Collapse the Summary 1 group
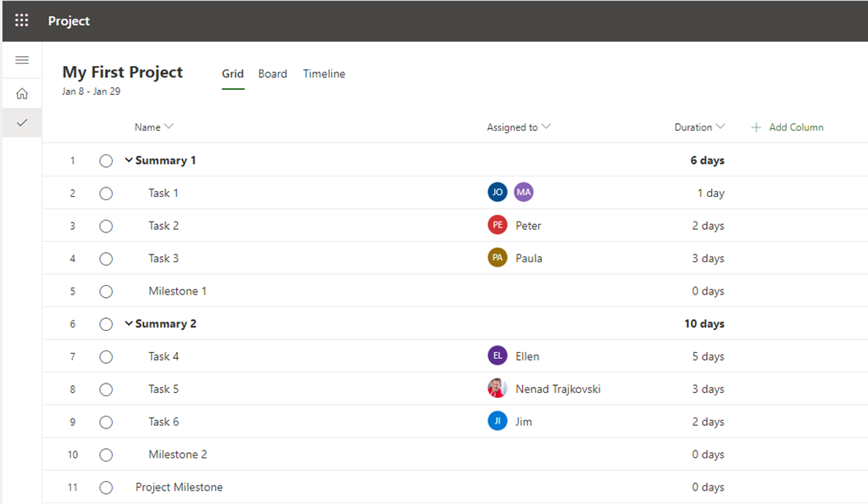The image size is (868, 504). [129, 160]
